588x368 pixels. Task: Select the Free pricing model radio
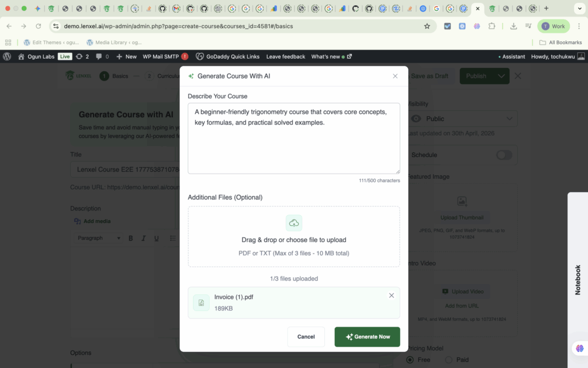(x=410, y=360)
